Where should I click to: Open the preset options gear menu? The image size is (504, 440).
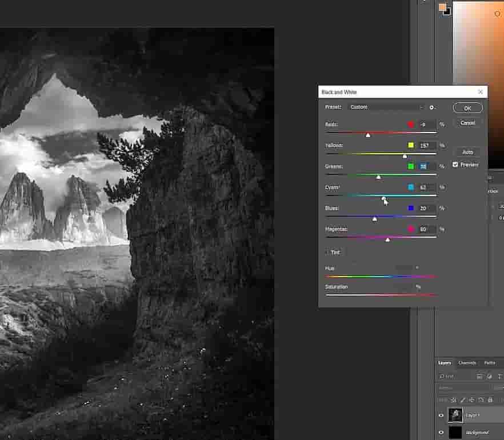click(433, 107)
